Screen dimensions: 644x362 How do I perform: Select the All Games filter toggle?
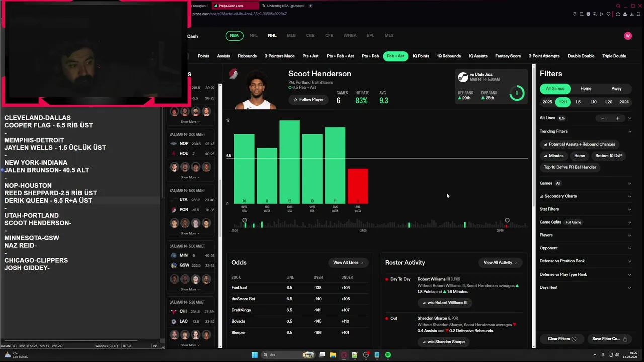(x=555, y=88)
